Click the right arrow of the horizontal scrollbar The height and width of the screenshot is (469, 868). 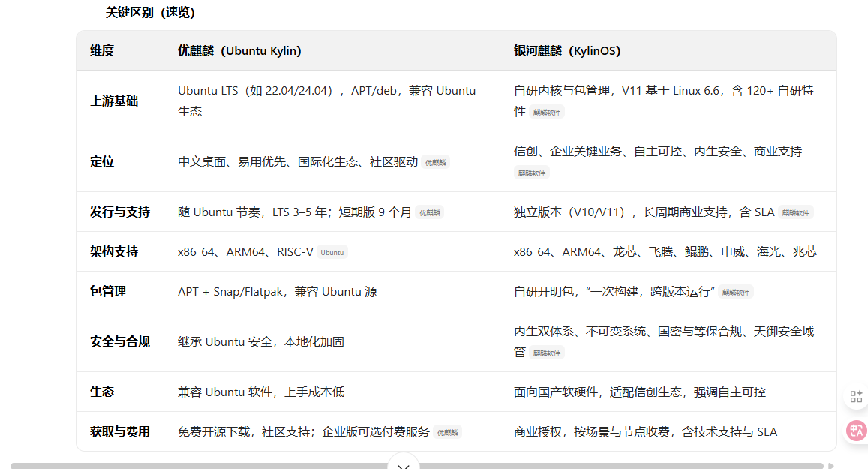coord(831,466)
